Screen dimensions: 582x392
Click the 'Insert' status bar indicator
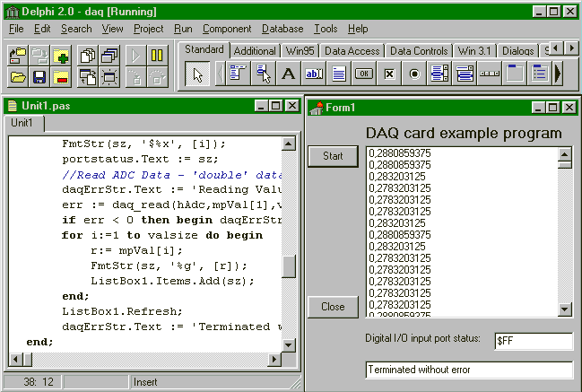coord(145,382)
